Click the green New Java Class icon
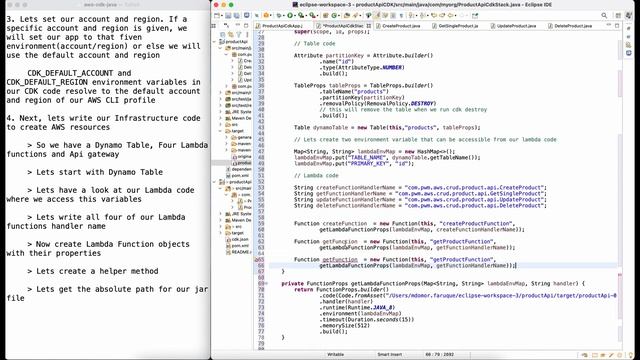 point(334,16)
